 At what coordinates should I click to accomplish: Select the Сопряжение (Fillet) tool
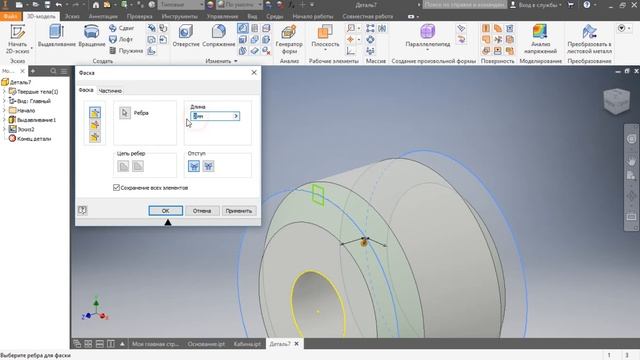pyautogui.click(x=218, y=36)
